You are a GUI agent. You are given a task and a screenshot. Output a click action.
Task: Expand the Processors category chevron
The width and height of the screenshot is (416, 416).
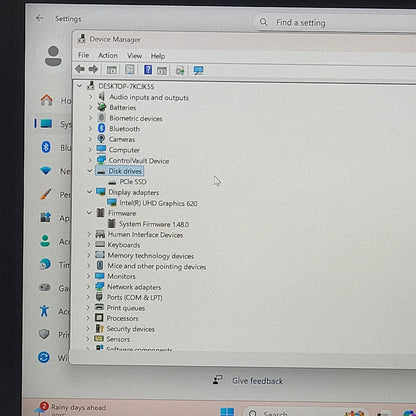coord(88,318)
